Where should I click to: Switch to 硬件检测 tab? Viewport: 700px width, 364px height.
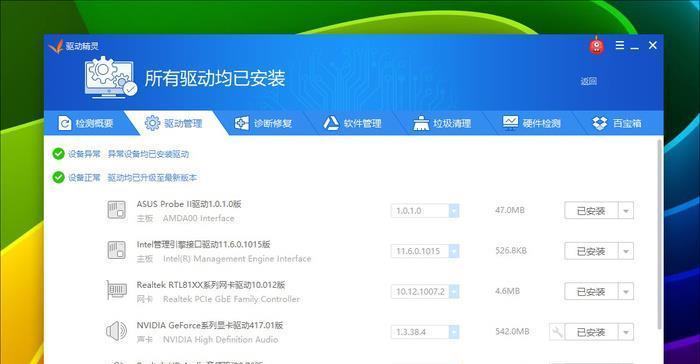click(532, 123)
